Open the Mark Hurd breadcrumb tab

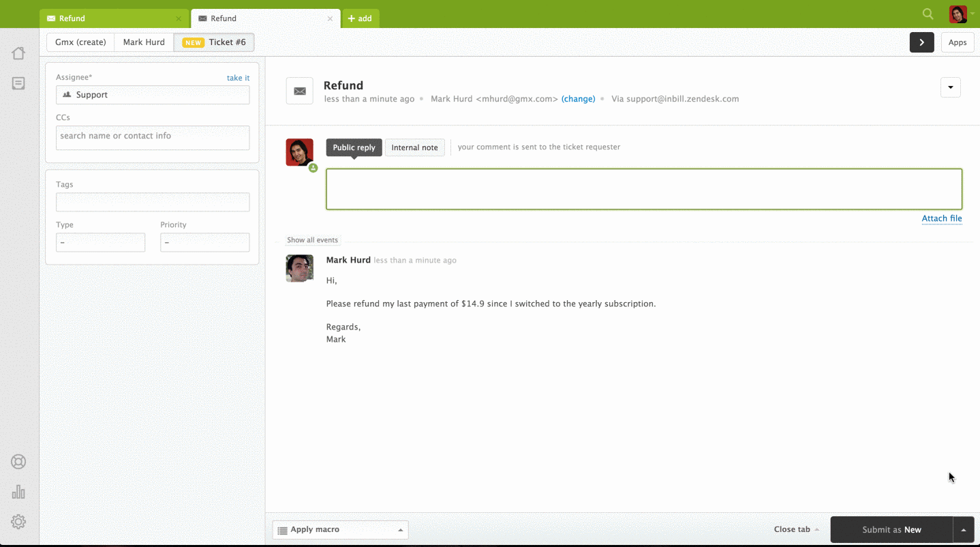click(144, 42)
